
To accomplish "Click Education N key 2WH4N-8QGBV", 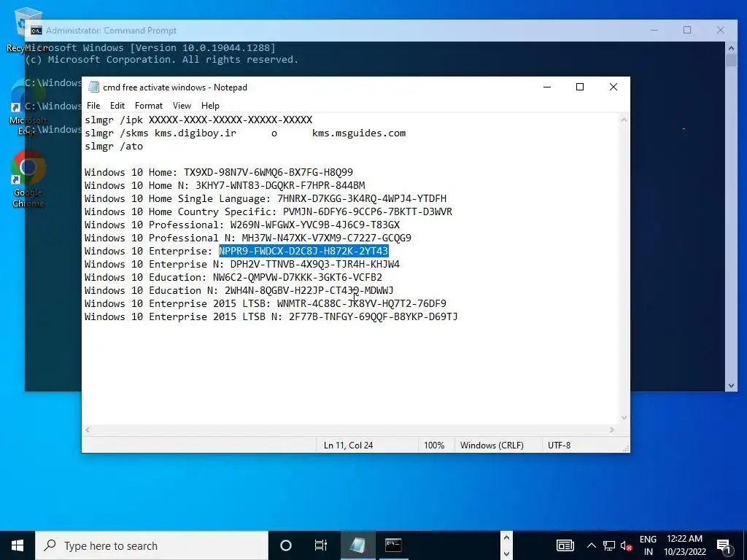I will [x=309, y=290].
